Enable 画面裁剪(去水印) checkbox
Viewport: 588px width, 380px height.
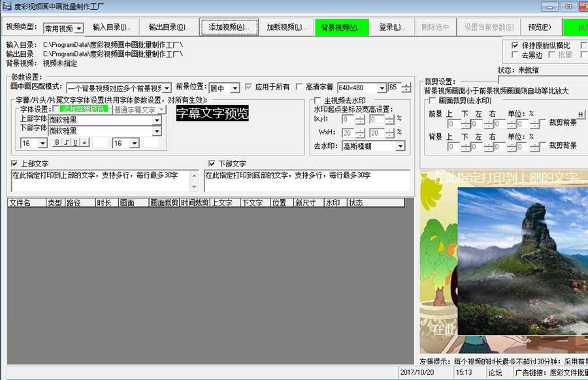pyautogui.click(x=432, y=101)
